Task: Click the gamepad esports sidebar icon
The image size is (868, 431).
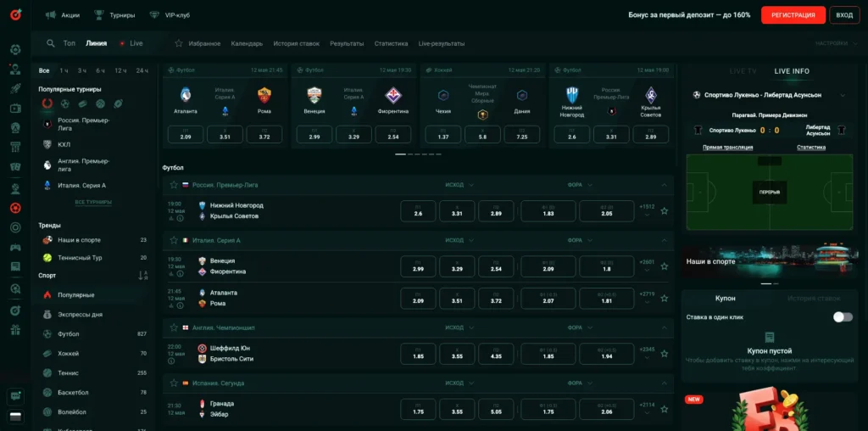Action: [15, 248]
